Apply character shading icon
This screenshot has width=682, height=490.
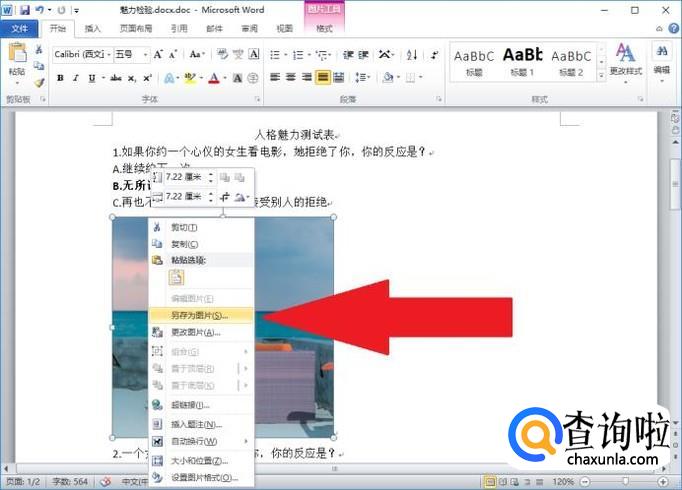click(237, 78)
